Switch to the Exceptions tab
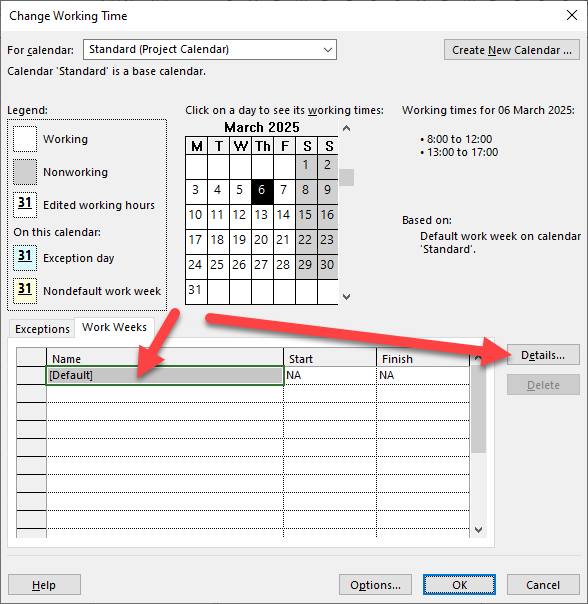 click(x=42, y=329)
